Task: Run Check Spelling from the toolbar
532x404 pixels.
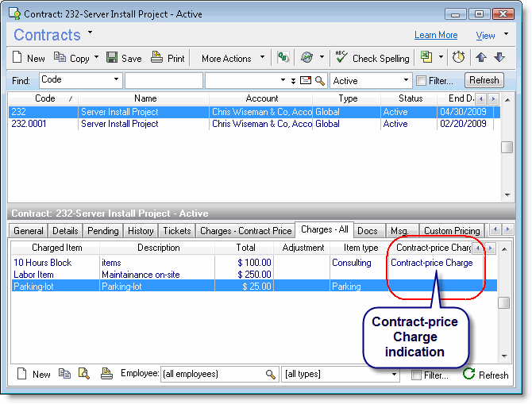Action: tap(372, 58)
